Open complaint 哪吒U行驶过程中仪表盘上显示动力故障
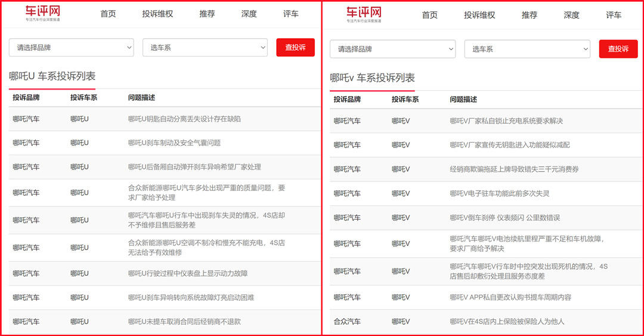The image size is (644, 336). 188,273
